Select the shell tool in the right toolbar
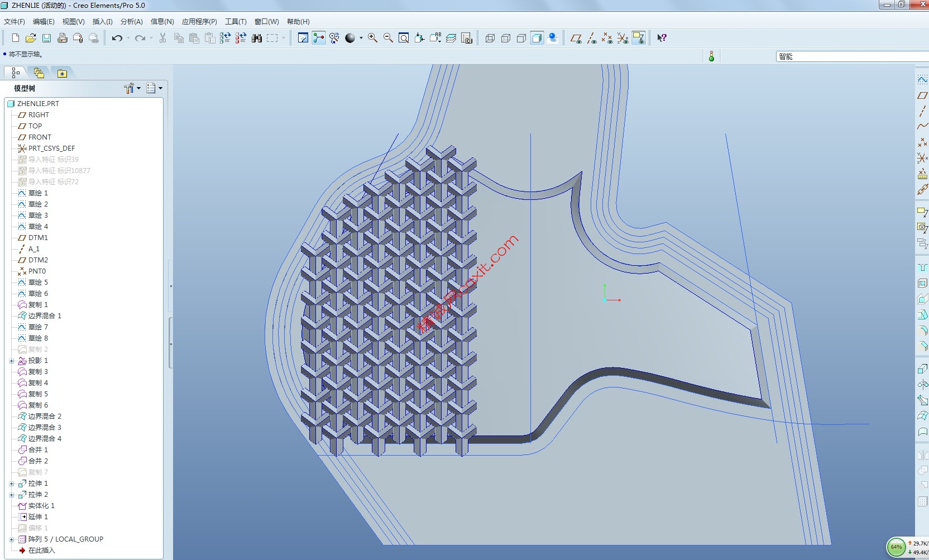 pos(922,283)
